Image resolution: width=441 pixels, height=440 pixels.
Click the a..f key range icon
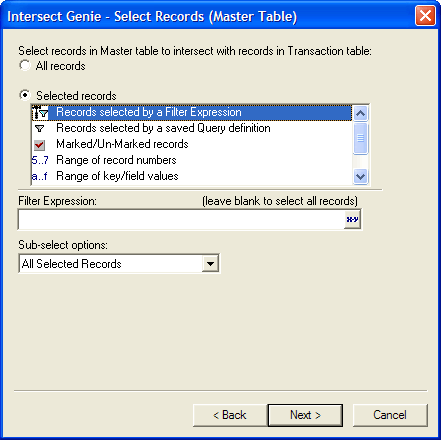point(40,176)
